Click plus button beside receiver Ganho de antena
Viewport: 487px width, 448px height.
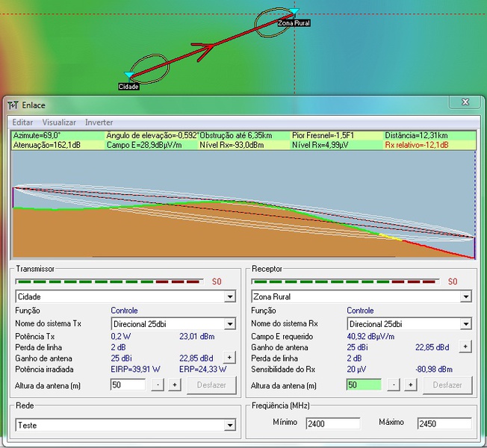pos(465,346)
